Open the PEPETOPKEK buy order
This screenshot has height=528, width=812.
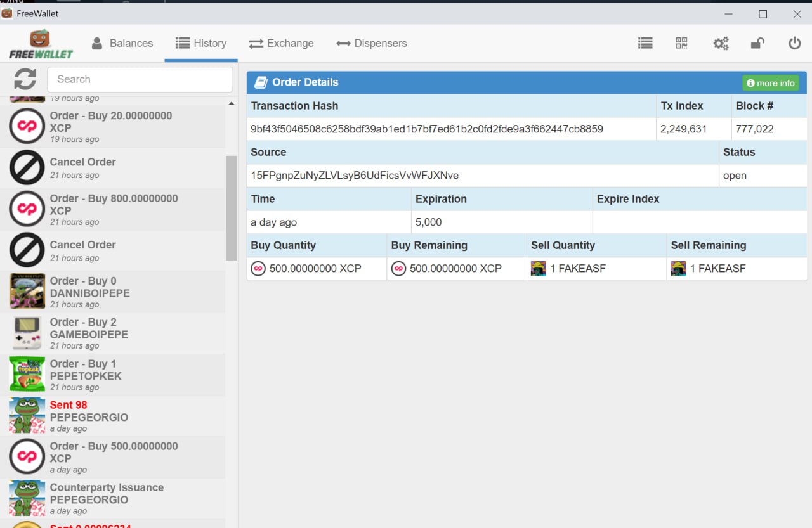coord(112,375)
